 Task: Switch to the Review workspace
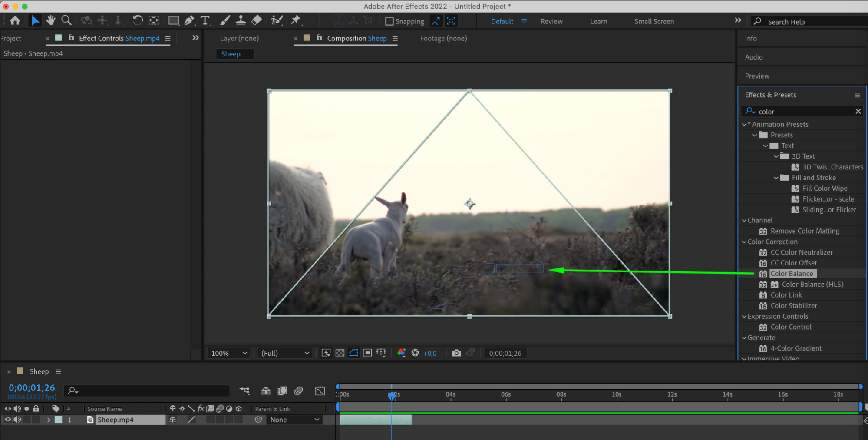click(x=551, y=21)
